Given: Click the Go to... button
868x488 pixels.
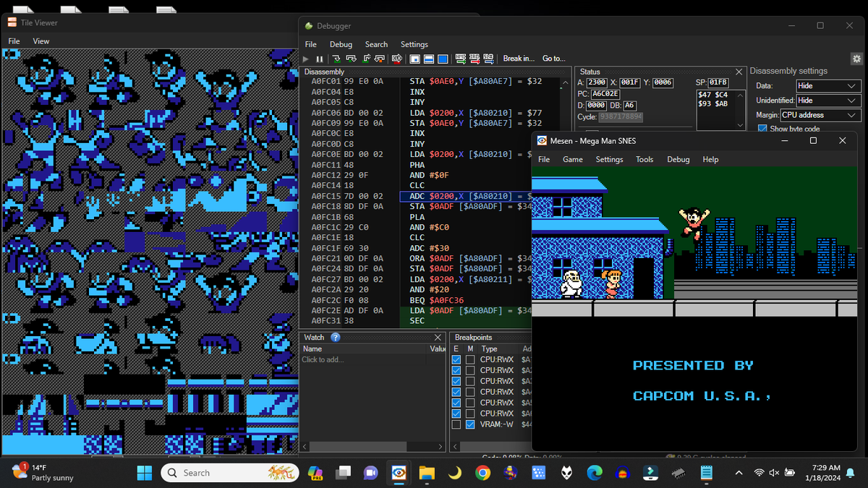Looking at the screenshot, I should coord(553,59).
